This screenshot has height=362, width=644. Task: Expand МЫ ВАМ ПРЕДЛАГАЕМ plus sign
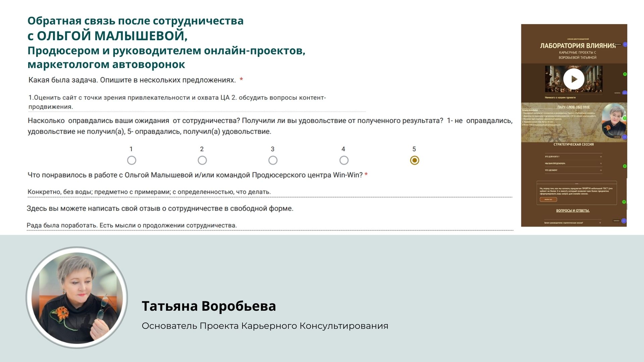tap(601, 164)
